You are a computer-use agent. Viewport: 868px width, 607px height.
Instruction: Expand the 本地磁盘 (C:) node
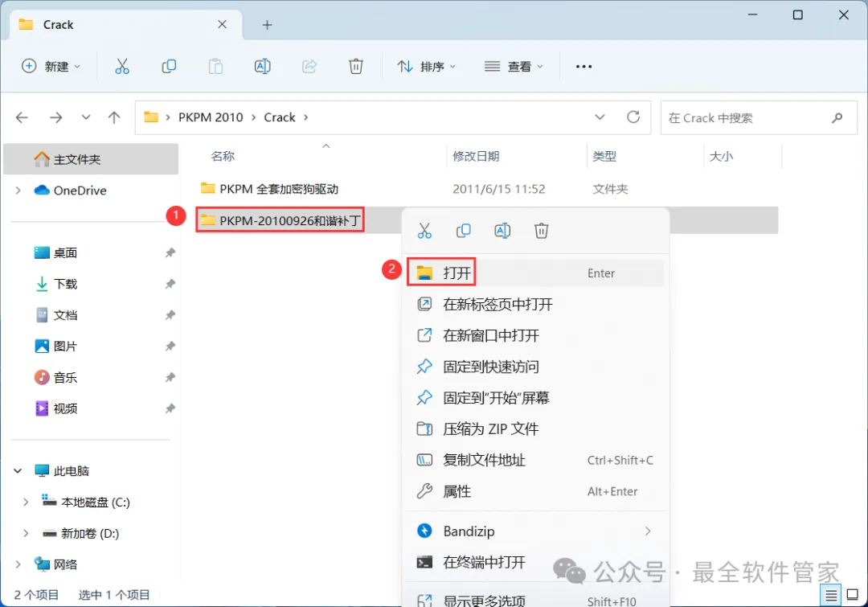coord(26,502)
